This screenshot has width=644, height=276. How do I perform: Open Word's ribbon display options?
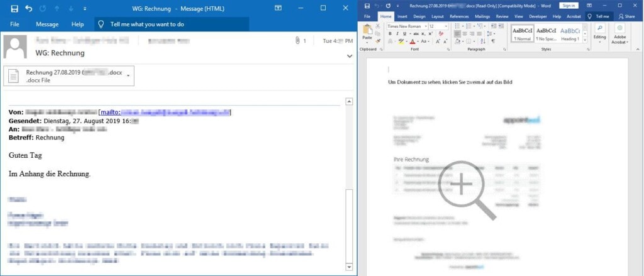click(589, 6)
